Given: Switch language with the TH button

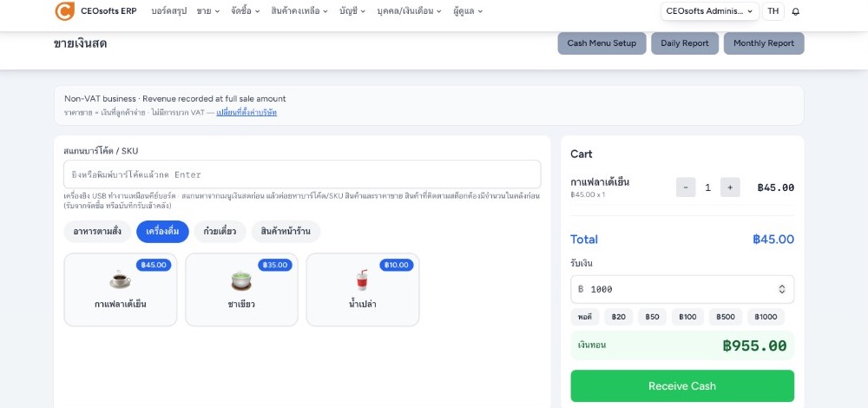Looking at the screenshot, I should tap(773, 11).
